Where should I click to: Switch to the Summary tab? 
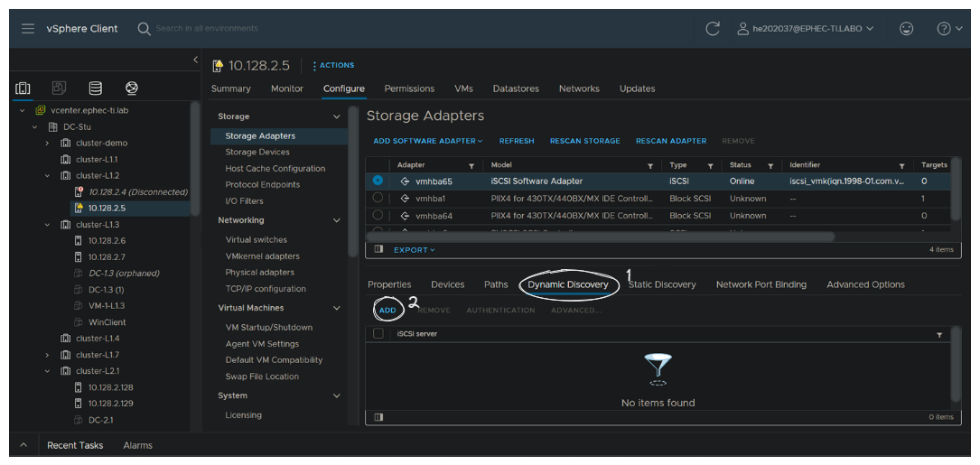[x=230, y=88]
